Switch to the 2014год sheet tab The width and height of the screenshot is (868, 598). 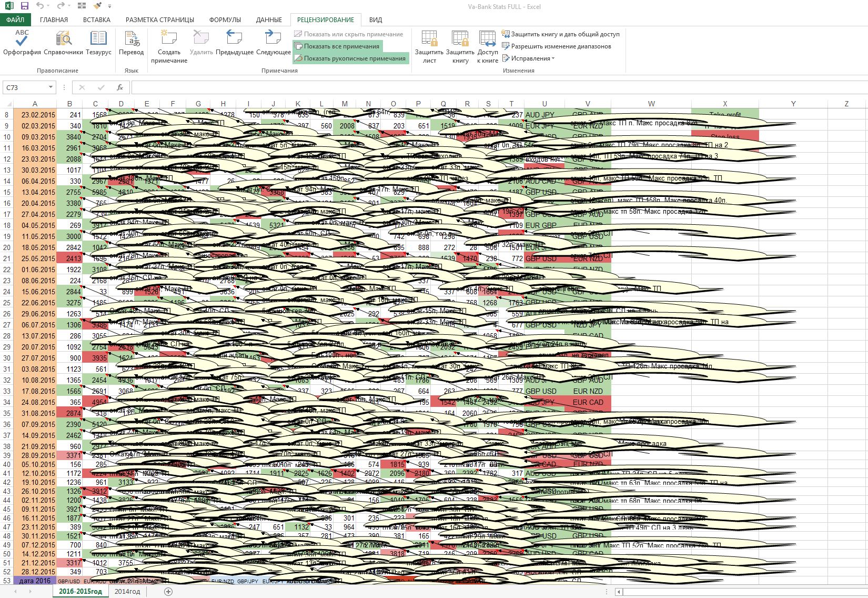coord(127,591)
